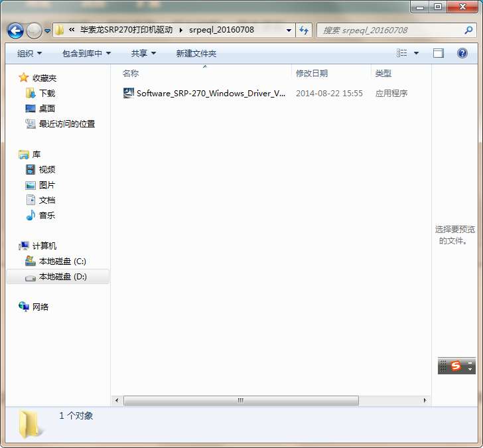
Task: Sort by the 修改日期 column header
Action: coord(312,73)
